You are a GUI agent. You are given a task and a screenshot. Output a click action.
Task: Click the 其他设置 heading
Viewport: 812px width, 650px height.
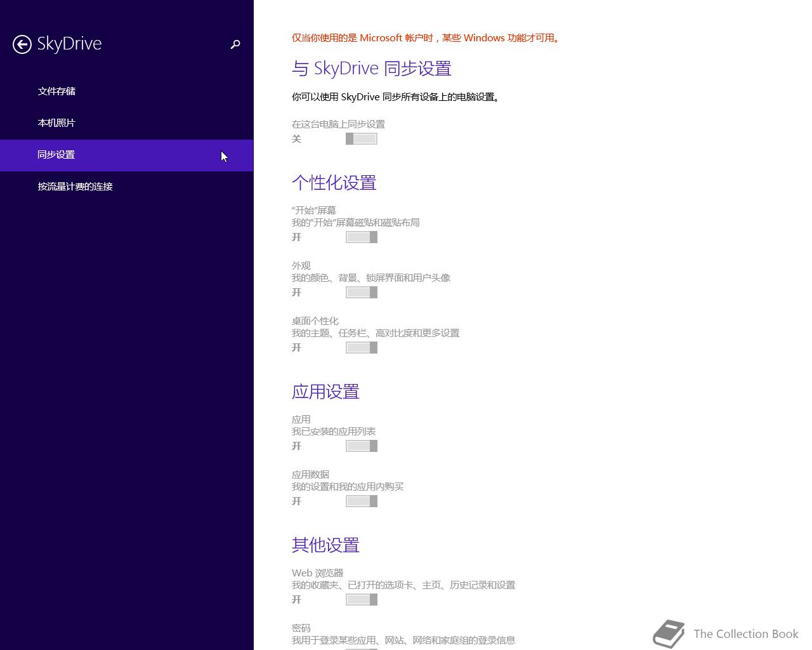click(x=326, y=545)
